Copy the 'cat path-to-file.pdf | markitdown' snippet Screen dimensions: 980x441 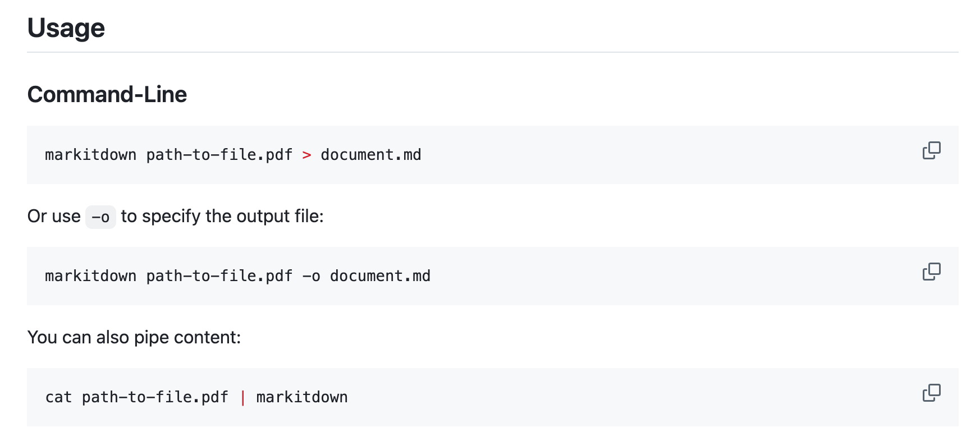point(931,393)
